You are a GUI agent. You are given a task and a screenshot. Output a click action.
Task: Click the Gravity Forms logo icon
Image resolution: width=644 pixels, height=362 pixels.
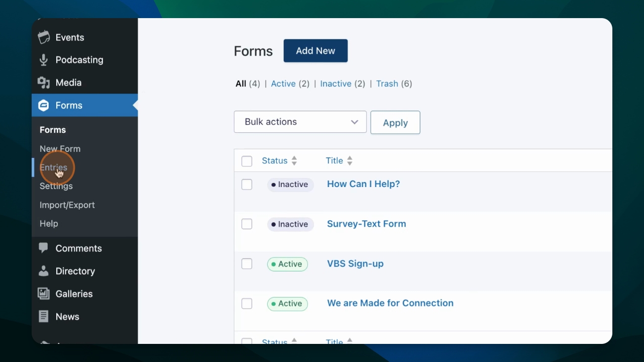[x=44, y=105]
